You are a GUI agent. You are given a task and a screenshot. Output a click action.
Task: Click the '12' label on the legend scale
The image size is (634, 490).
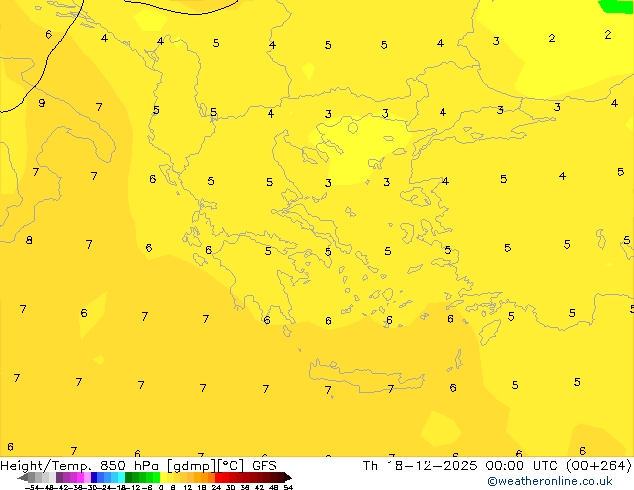coord(187,487)
